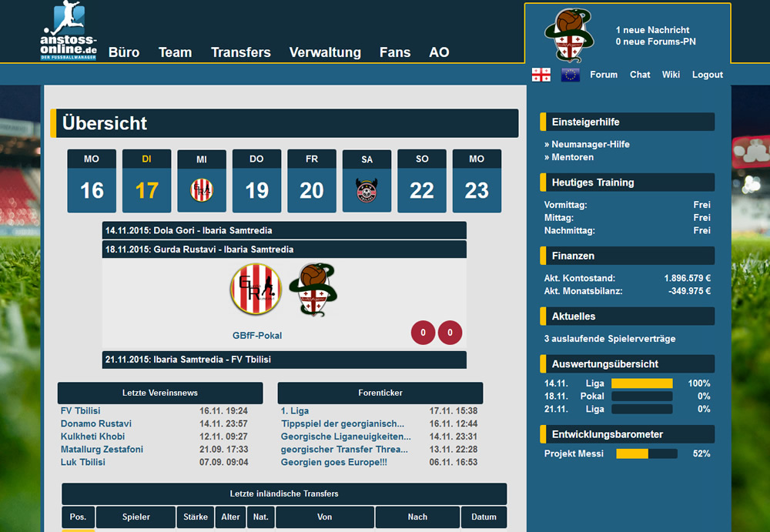770x532 pixels.
Task: Open Ibaria Samtredia's large snake crest
Action: click(x=313, y=289)
